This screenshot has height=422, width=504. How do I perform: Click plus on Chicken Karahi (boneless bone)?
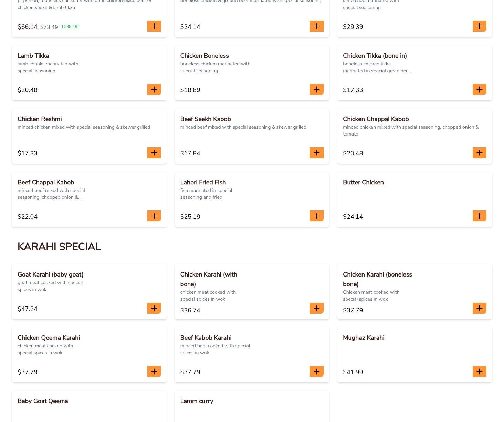[479, 308]
